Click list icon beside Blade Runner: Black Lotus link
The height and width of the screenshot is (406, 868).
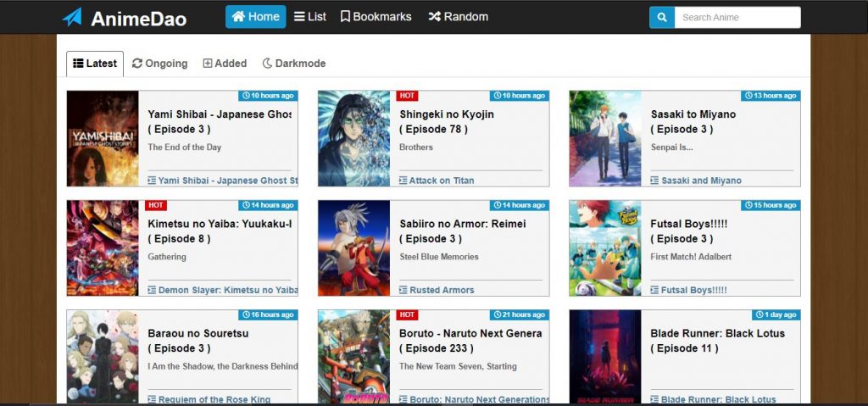654,399
